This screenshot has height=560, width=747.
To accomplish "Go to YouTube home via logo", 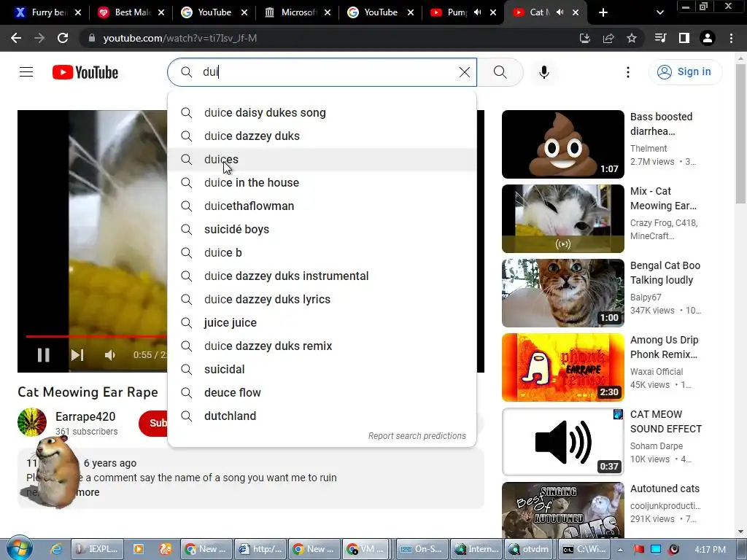I will [85, 72].
